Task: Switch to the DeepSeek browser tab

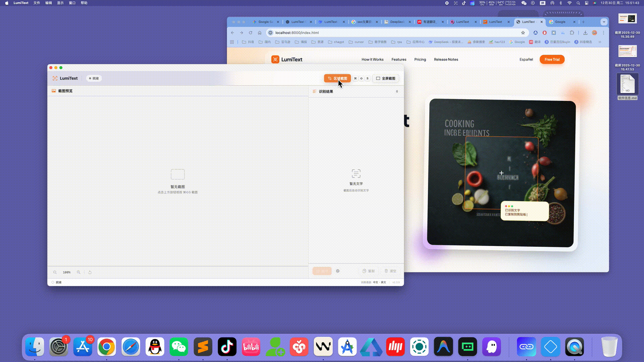Action: tap(397, 22)
